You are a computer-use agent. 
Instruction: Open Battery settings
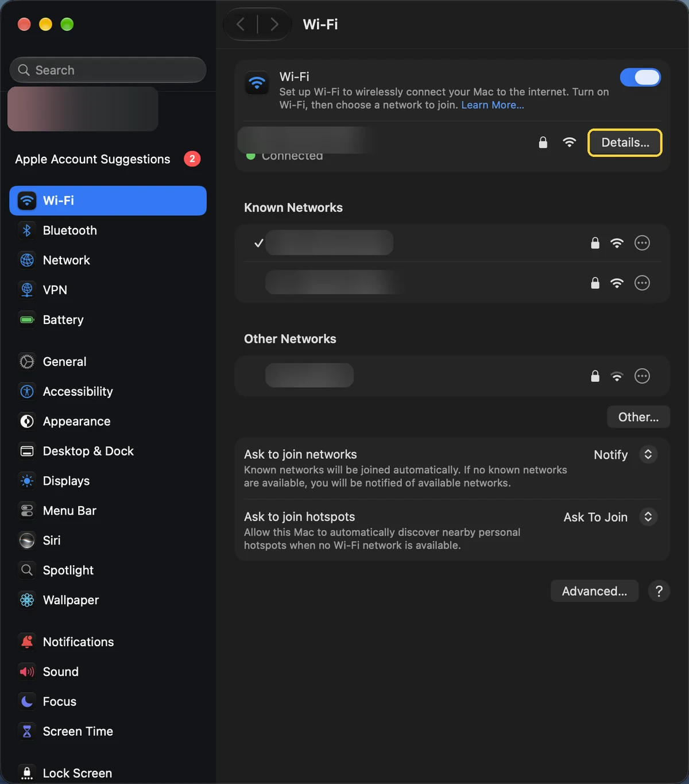point(108,320)
